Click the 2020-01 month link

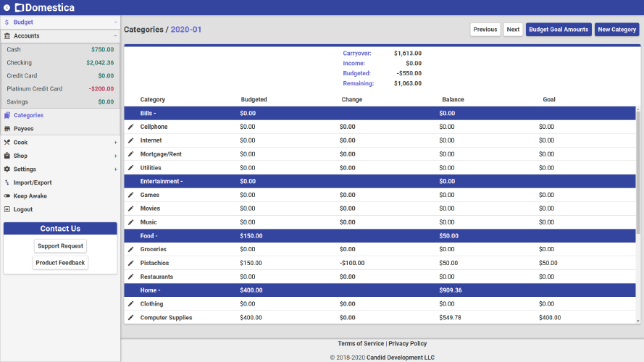coord(186,30)
